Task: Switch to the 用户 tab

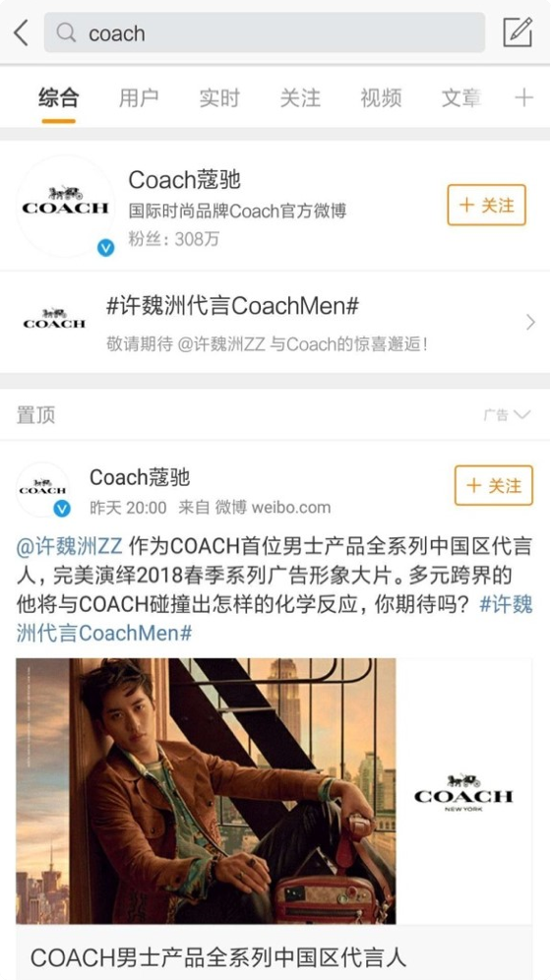Action: 139,98
